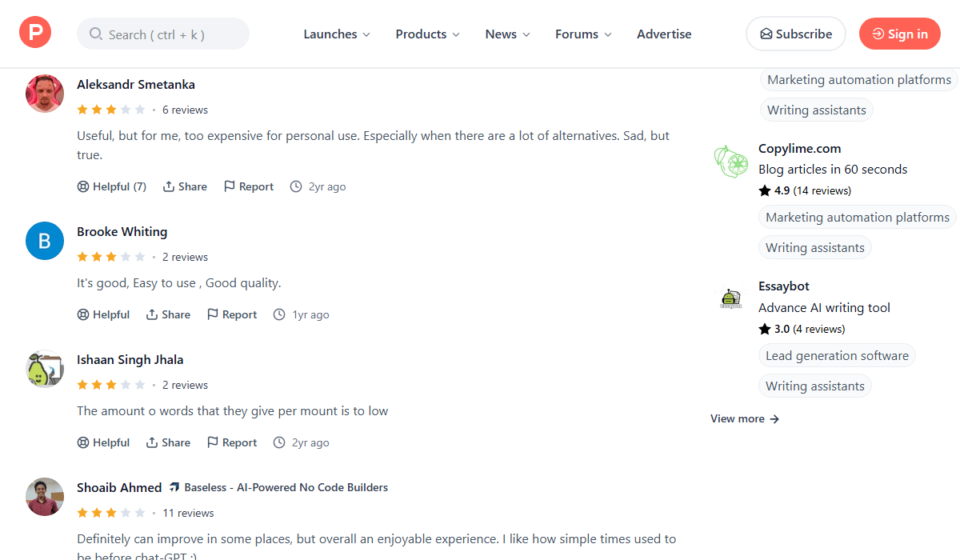Viewport: 960px width, 560px height.
Task: Open the Products dropdown menu
Action: coord(427,34)
